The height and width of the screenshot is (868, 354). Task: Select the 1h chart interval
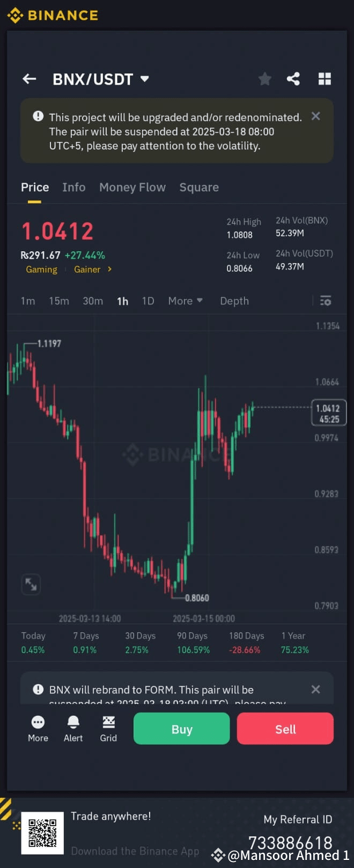[122, 301]
